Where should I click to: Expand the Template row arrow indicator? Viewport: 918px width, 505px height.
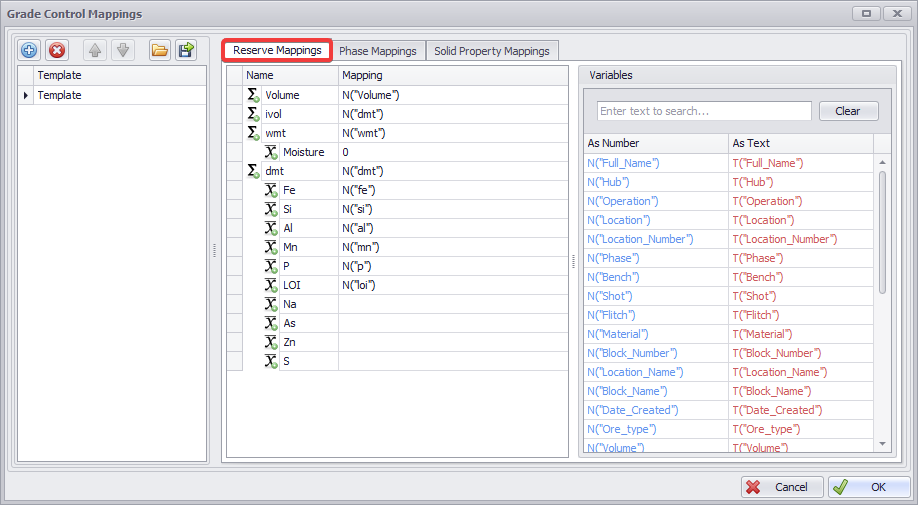[x=26, y=95]
